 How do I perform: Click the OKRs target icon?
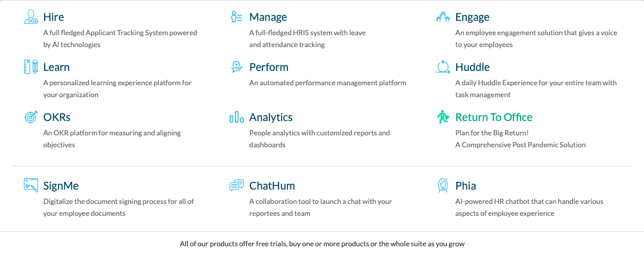click(x=31, y=117)
